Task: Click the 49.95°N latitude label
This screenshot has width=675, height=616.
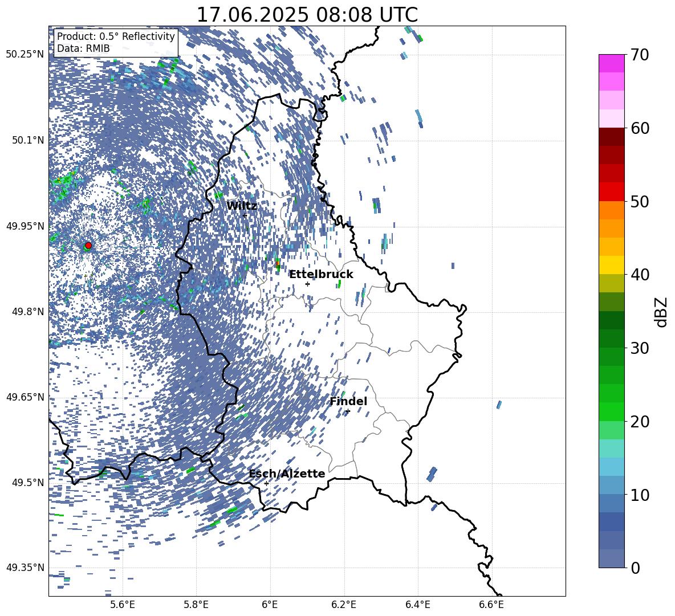Action: (25, 226)
